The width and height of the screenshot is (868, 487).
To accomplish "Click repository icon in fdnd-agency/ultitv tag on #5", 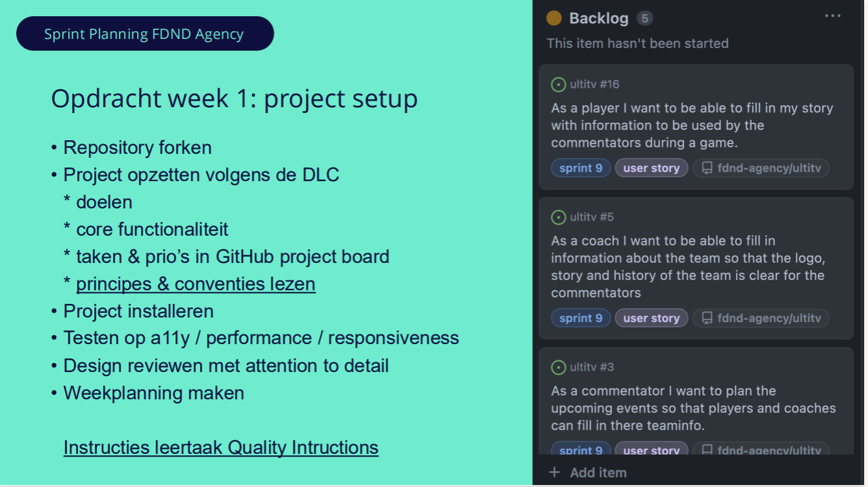I will tap(707, 318).
